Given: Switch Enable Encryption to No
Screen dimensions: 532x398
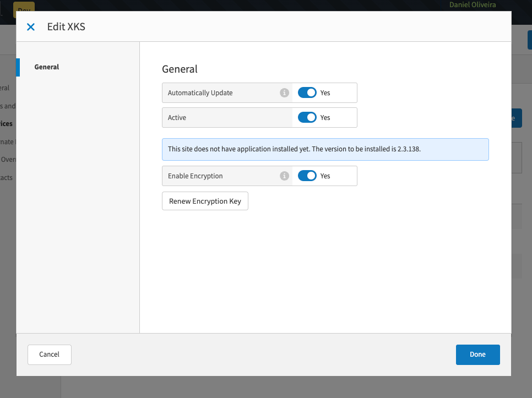Looking at the screenshot, I should click(x=307, y=176).
